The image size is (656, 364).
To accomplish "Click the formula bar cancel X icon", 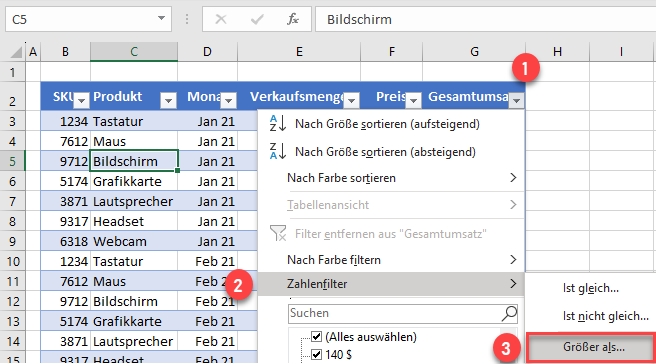I will 220,19.
